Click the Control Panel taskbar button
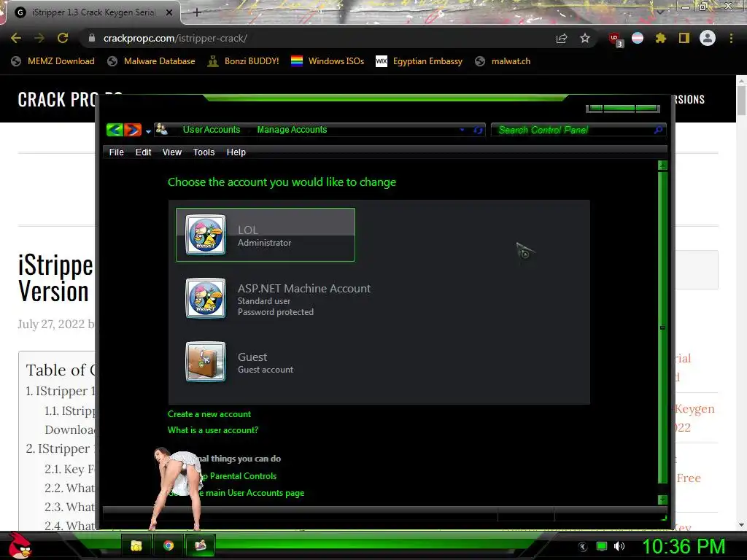The image size is (747, 560). (x=200, y=545)
